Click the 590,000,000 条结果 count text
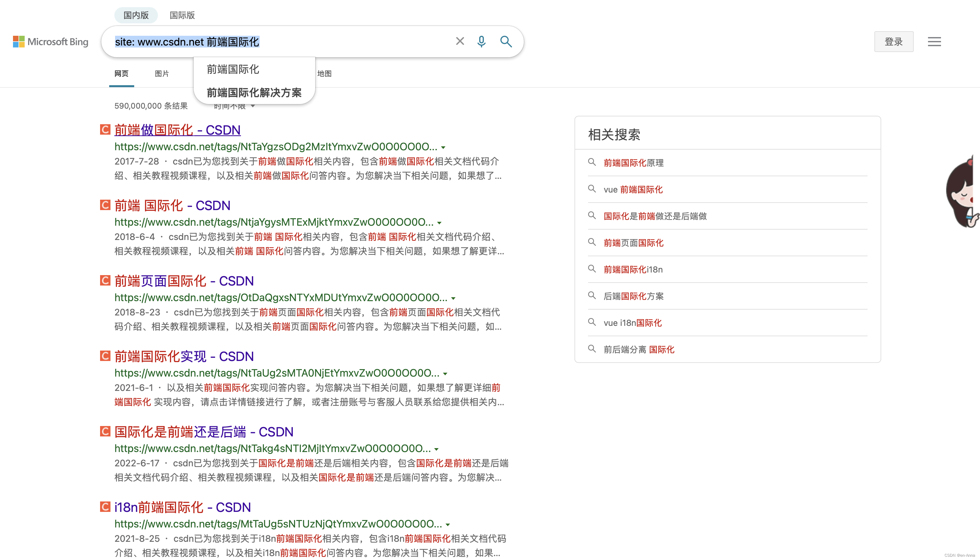 (x=151, y=106)
